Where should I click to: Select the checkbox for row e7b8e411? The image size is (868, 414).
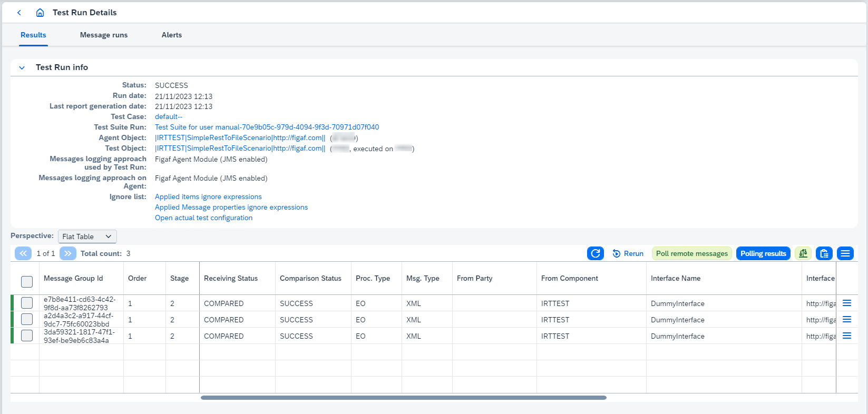click(27, 303)
